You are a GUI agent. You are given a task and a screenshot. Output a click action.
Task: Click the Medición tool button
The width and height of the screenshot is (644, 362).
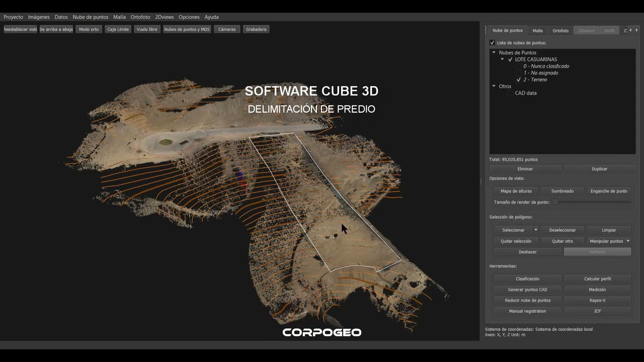tap(597, 290)
